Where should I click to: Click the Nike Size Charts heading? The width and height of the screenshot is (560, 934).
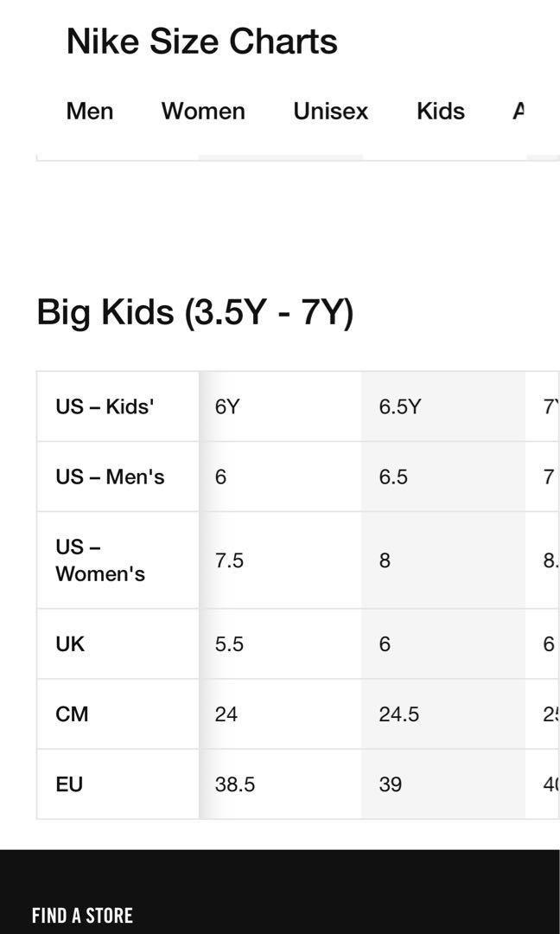[x=201, y=42]
